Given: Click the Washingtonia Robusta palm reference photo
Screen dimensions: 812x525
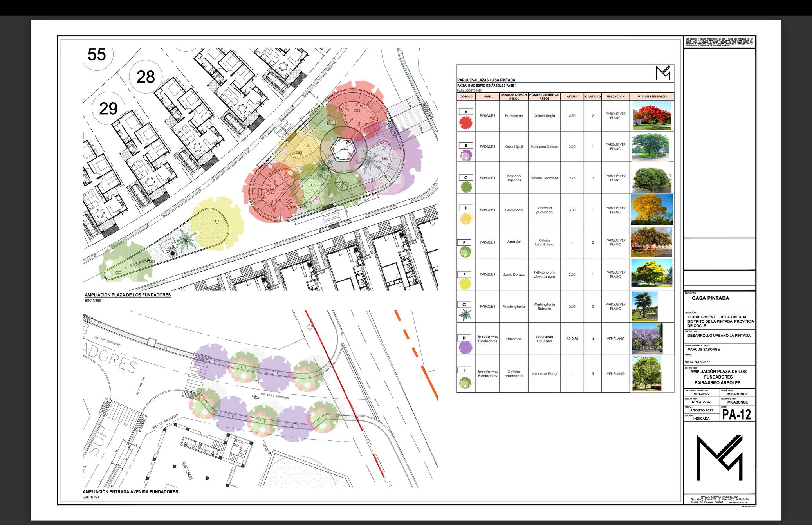Looking at the screenshot, I should [644, 307].
